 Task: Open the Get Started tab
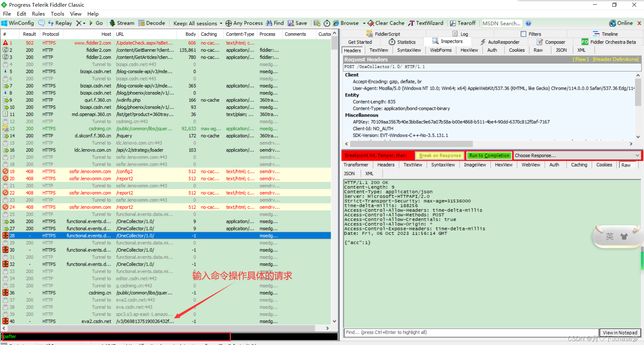point(360,42)
